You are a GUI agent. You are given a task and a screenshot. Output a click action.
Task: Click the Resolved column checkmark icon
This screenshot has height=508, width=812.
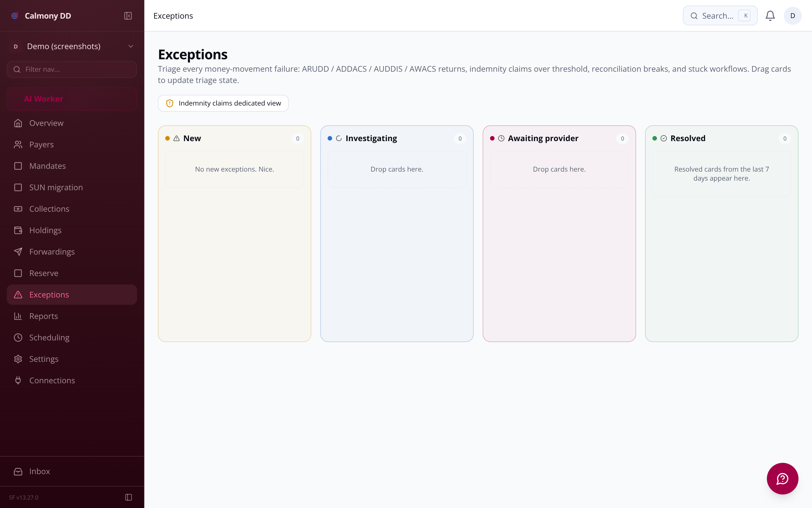point(664,139)
